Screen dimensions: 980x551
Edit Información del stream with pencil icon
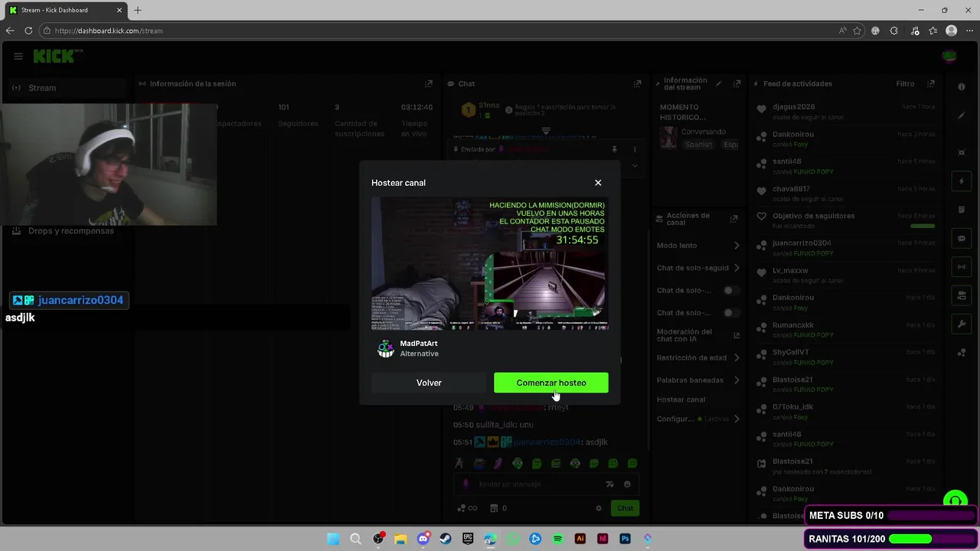[x=718, y=84]
